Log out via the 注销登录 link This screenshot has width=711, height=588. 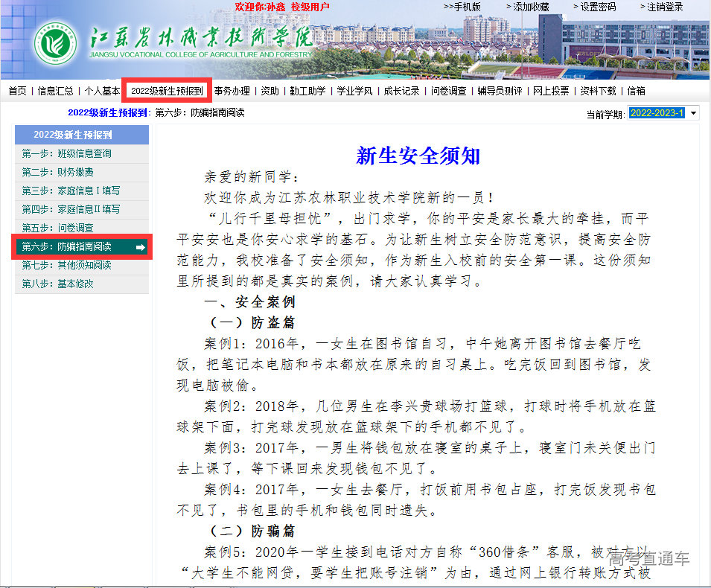click(661, 7)
